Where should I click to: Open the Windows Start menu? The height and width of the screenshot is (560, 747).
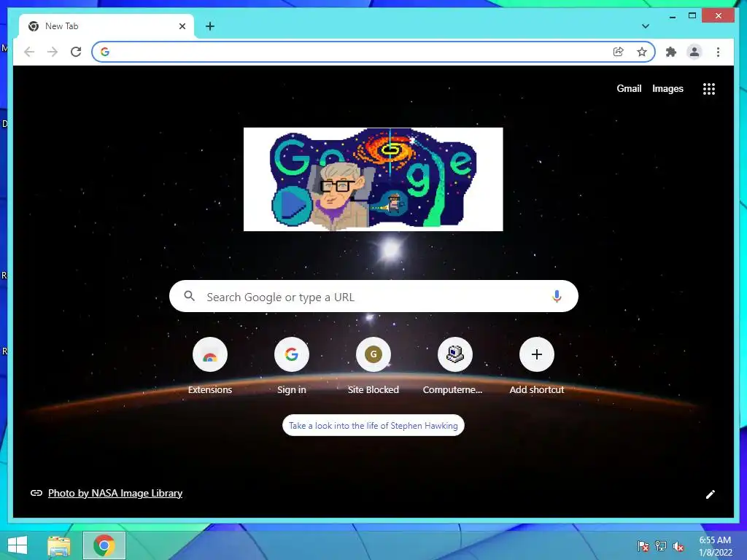point(18,545)
